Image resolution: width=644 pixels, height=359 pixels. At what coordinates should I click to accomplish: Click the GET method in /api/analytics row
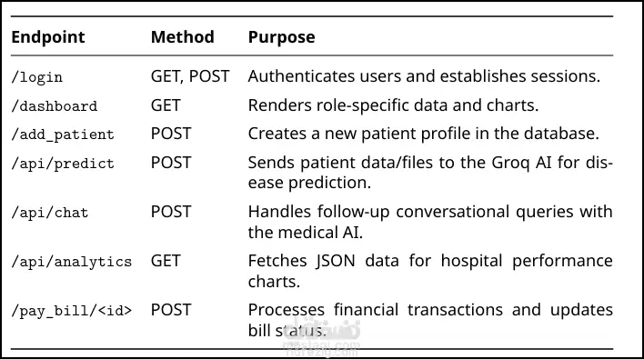click(x=166, y=261)
